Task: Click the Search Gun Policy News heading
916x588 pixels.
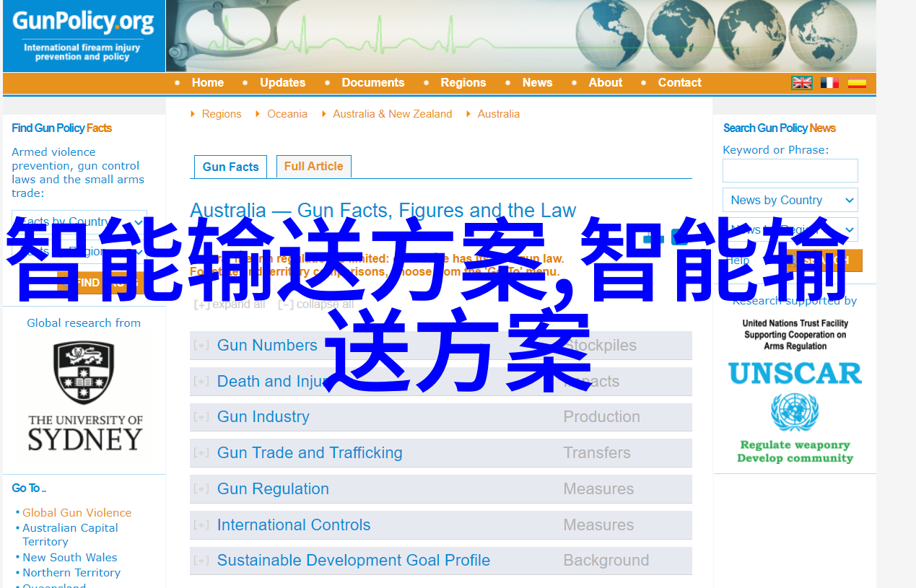Action: point(780,128)
